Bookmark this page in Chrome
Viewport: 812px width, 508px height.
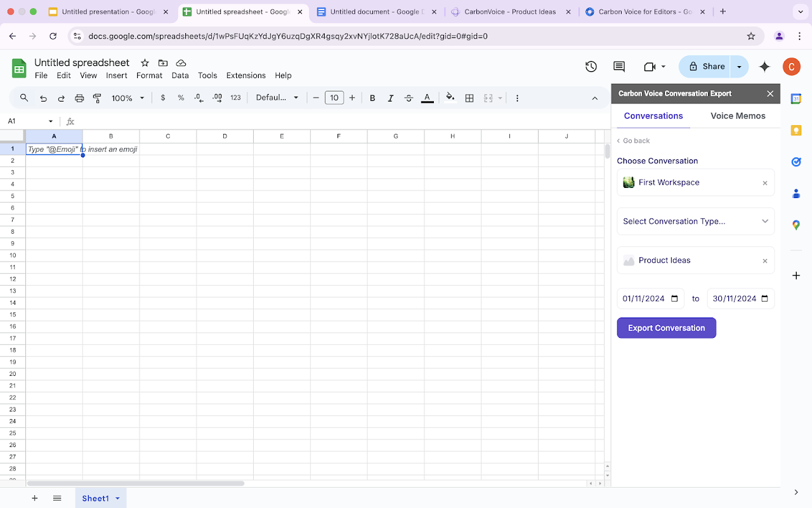(x=751, y=36)
